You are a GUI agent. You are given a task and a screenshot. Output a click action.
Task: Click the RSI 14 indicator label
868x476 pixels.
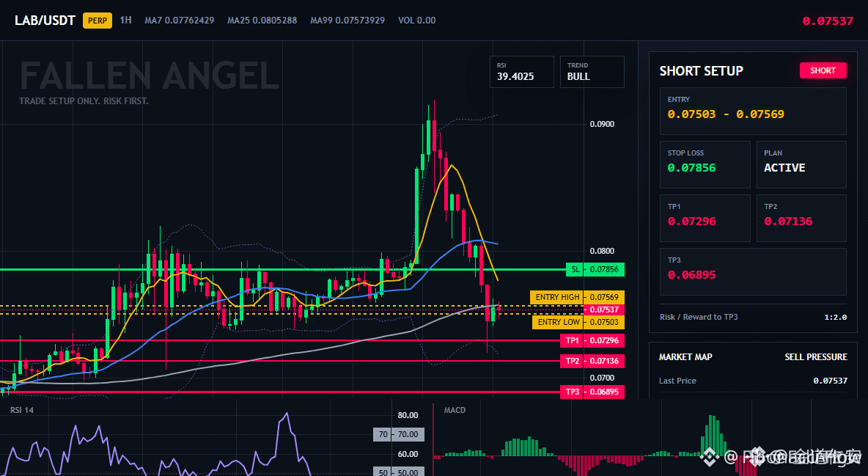[x=22, y=410]
